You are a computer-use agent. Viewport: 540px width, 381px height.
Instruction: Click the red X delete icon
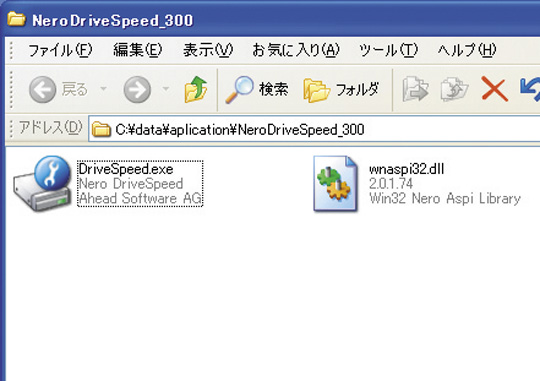click(x=495, y=90)
